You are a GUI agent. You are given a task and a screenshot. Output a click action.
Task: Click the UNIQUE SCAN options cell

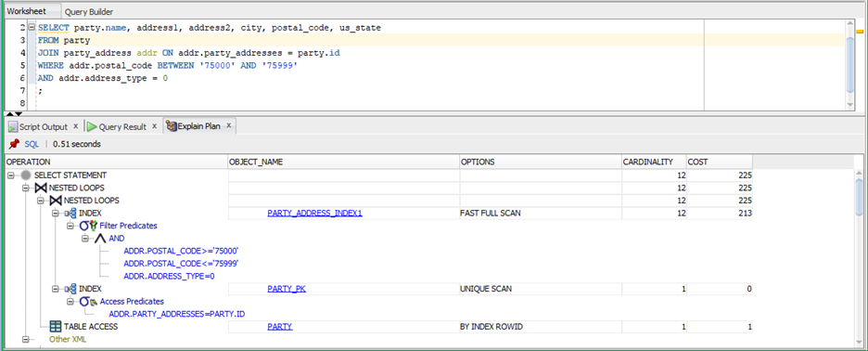(x=541, y=289)
